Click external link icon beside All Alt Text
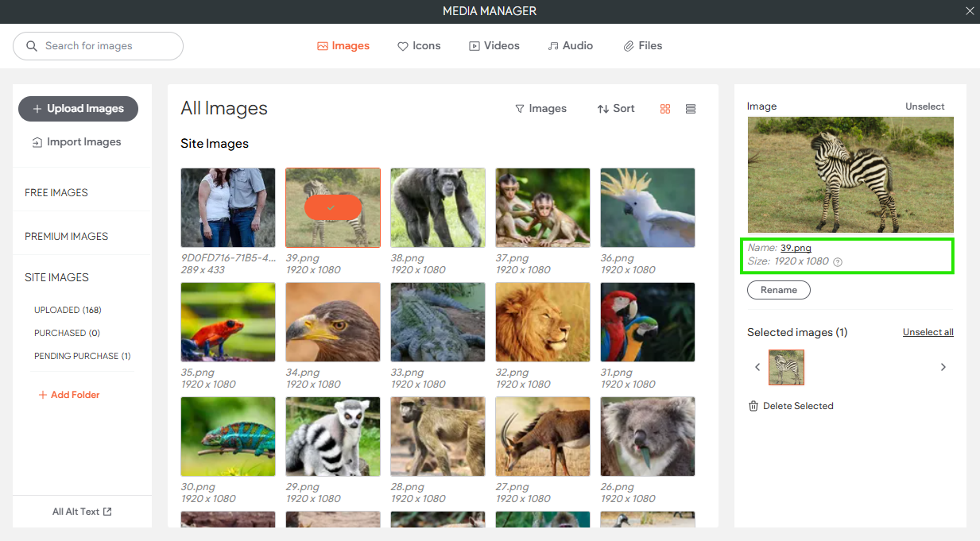 point(107,512)
